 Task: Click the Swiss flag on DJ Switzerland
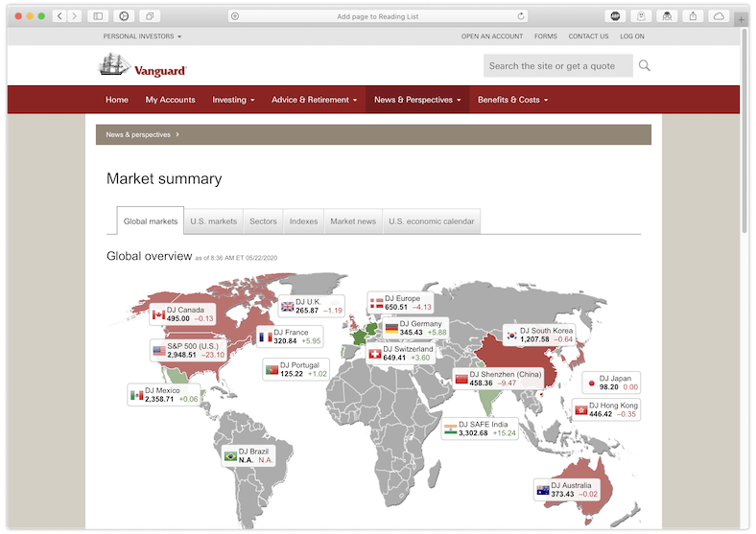click(x=374, y=354)
